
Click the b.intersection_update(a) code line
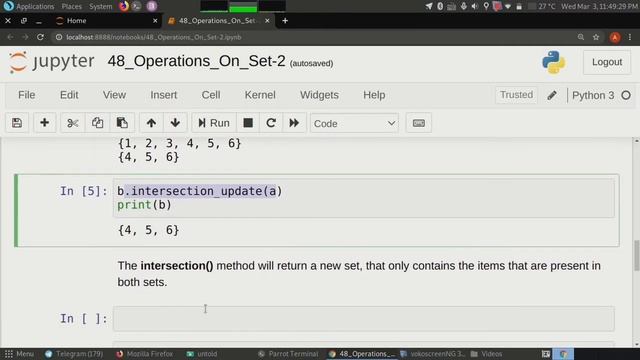coord(200,191)
